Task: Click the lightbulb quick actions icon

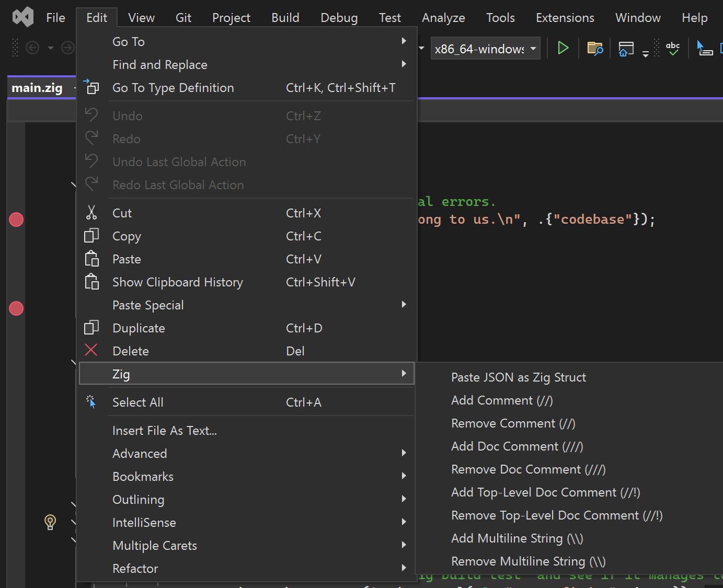Action: [x=50, y=522]
